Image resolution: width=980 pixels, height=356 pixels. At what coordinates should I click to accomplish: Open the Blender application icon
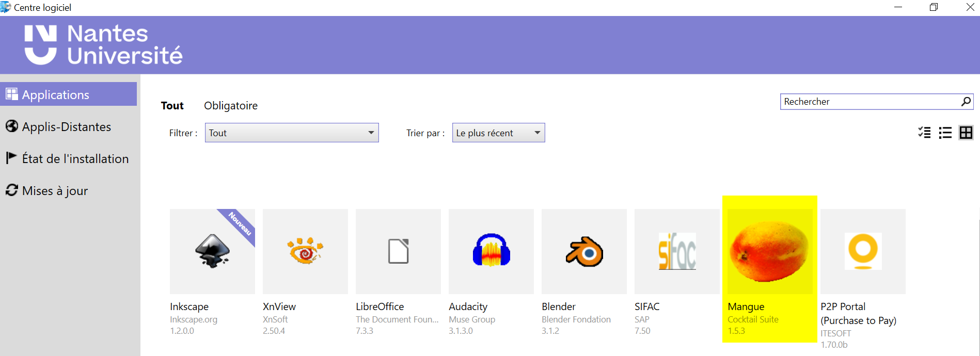584,251
